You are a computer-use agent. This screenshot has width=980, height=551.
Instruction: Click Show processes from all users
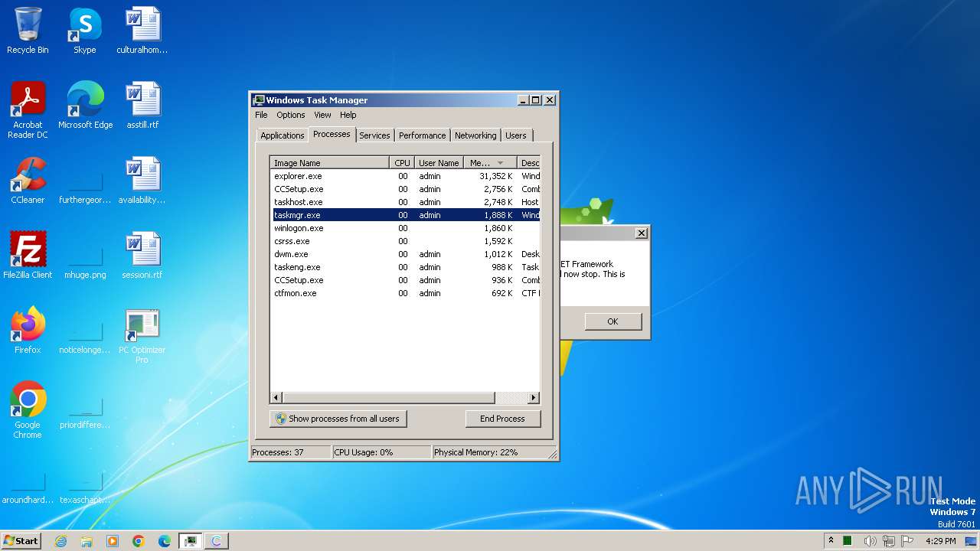[338, 419]
